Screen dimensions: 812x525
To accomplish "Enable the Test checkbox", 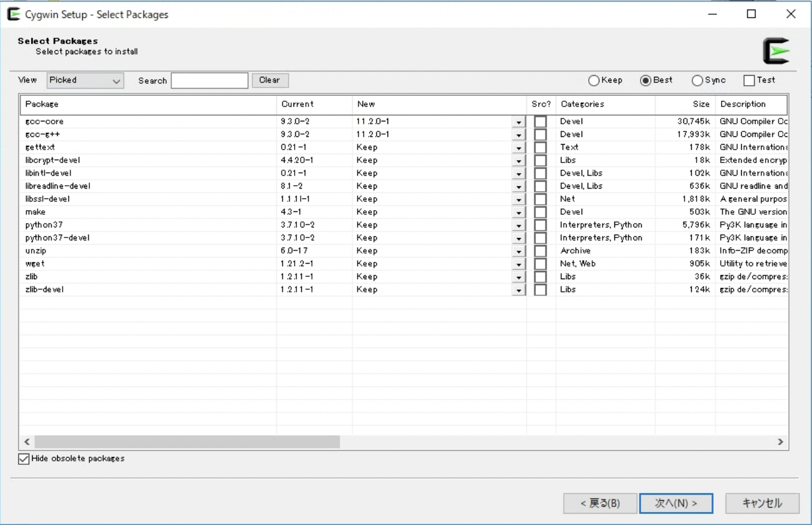I will [748, 80].
